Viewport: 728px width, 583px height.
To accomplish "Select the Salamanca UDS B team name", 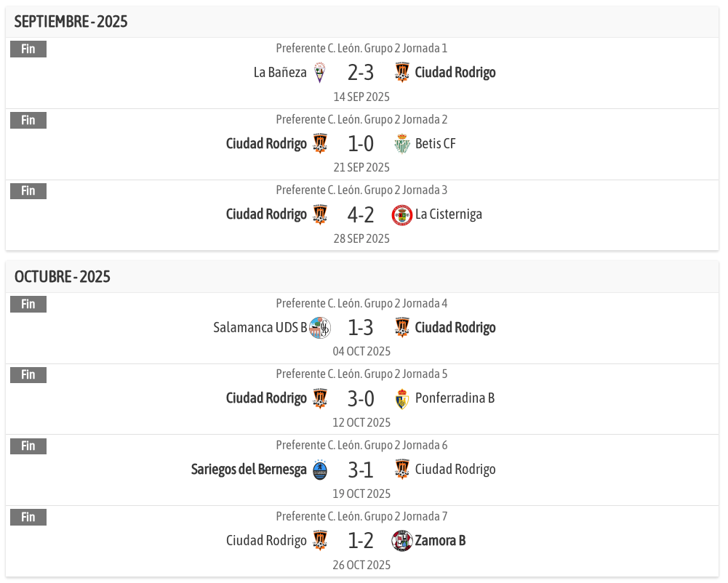I will (260, 328).
